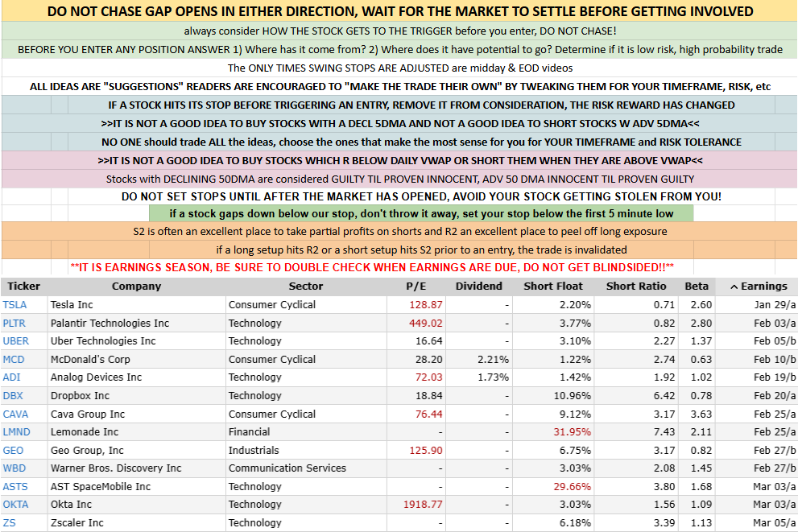Screen dimensions: 798x532
Task: Open the OKTA ticker link
Action: [x=16, y=504]
